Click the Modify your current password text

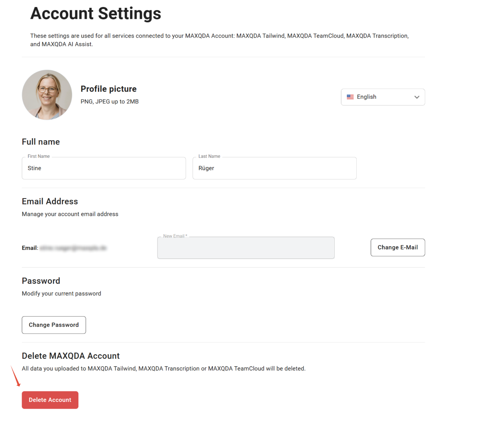click(x=62, y=293)
